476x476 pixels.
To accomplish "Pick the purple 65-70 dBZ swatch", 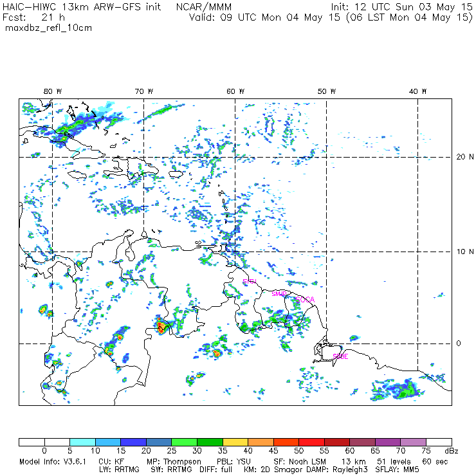I will click(388, 442).
